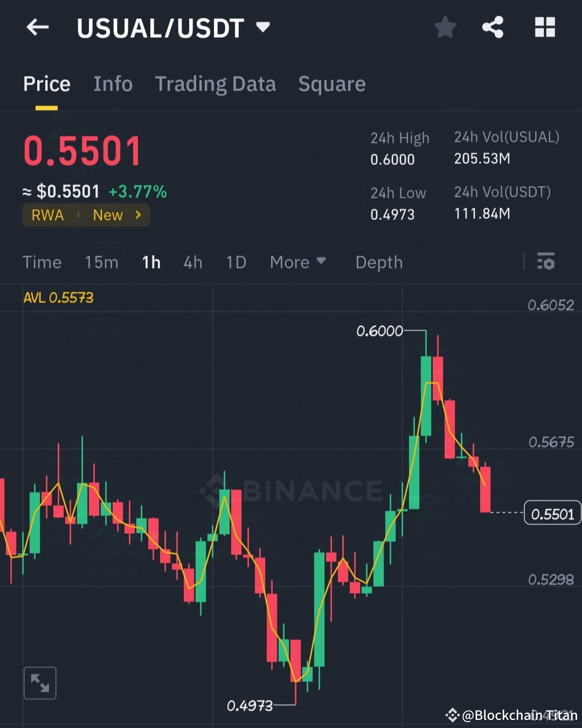The width and height of the screenshot is (582, 728).
Task: Select the Info section
Action: (113, 84)
